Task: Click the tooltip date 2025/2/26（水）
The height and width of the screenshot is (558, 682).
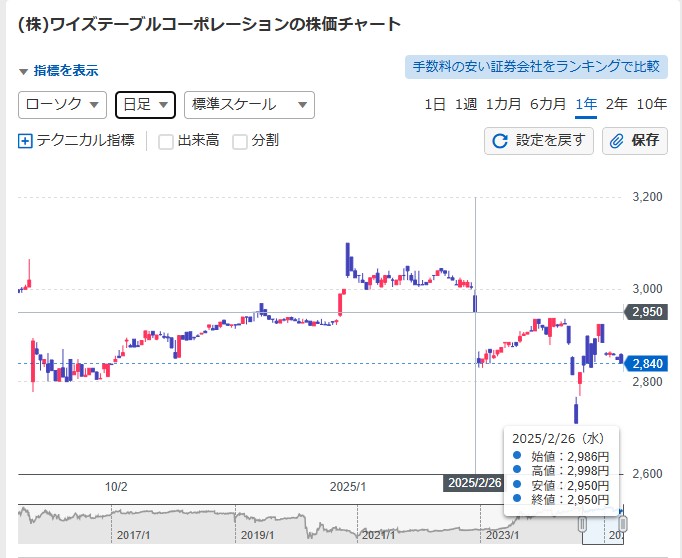Action: (559, 438)
